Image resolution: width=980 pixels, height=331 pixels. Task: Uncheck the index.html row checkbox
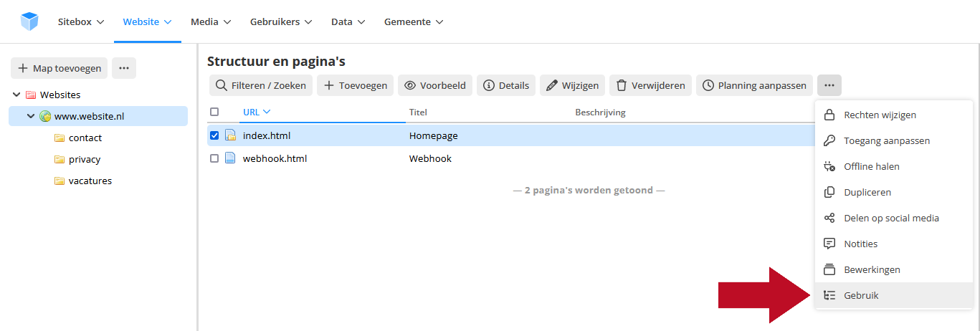pyautogui.click(x=214, y=135)
